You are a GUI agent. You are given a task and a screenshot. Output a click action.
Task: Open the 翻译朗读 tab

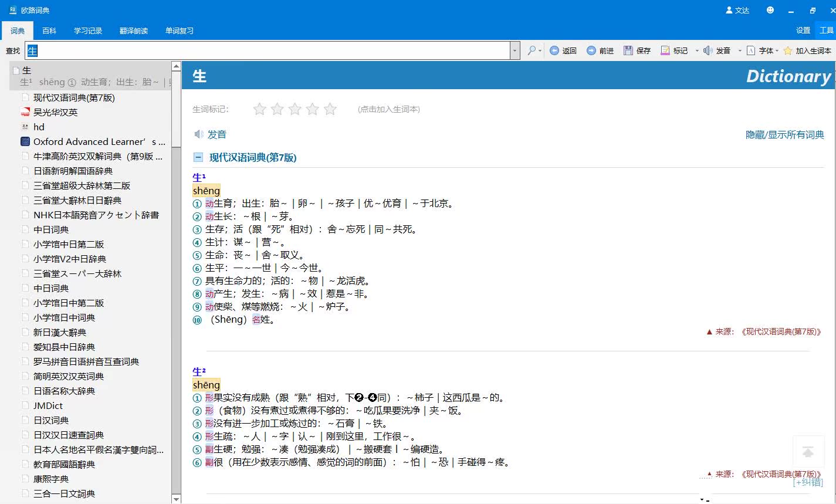[x=134, y=31]
